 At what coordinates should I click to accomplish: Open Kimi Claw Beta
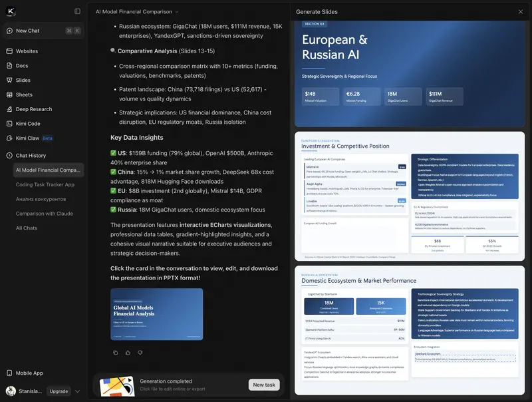pyautogui.click(x=34, y=138)
